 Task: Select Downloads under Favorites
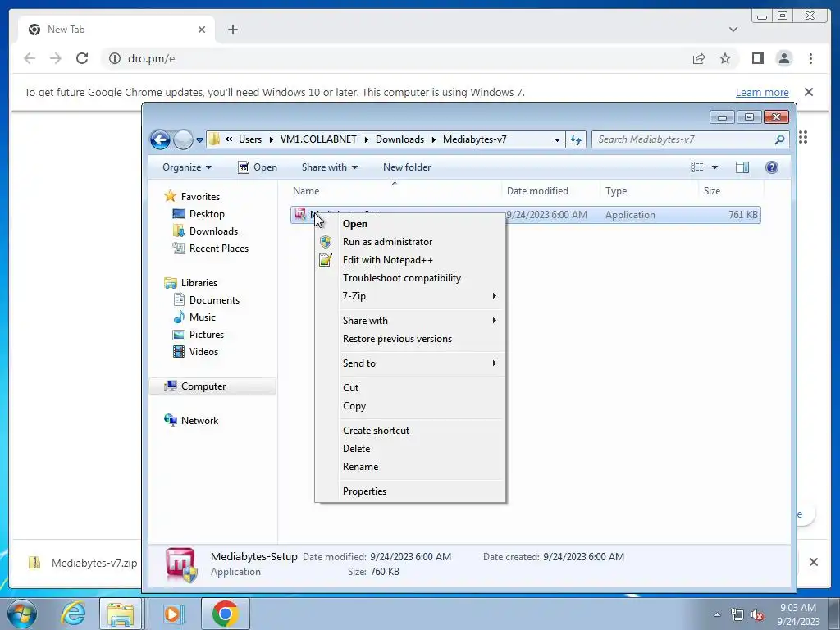click(213, 231)
